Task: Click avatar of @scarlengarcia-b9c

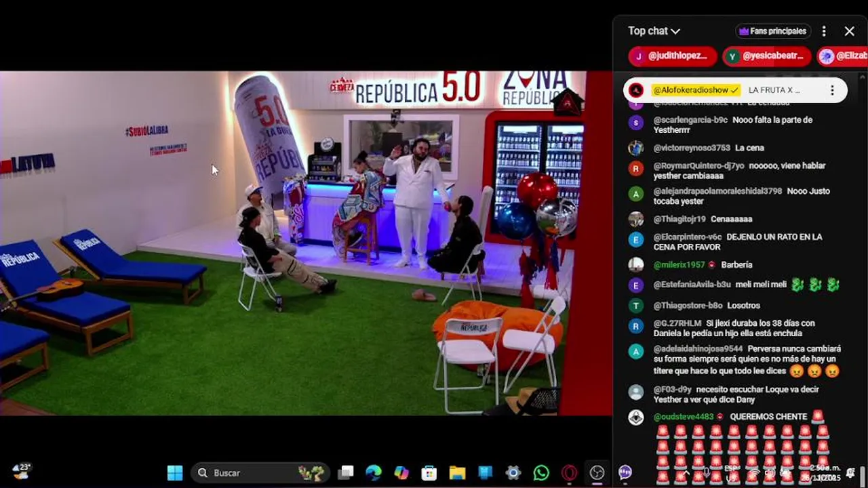Action: 635,123
